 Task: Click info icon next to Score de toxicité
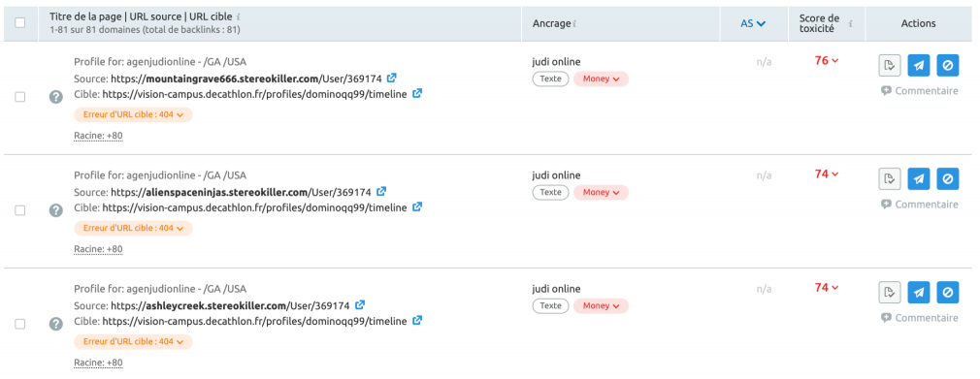coord(851,23)
